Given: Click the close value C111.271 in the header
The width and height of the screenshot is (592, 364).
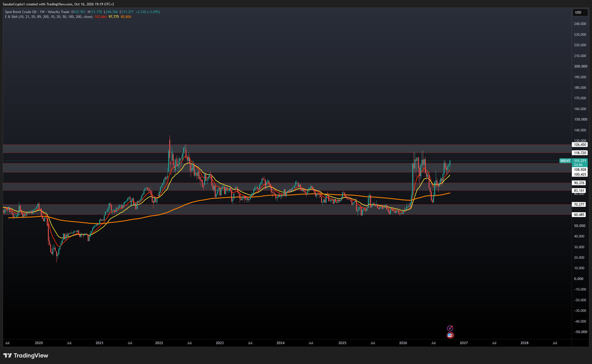Looking at the screenshot, I should pos(126,11).
